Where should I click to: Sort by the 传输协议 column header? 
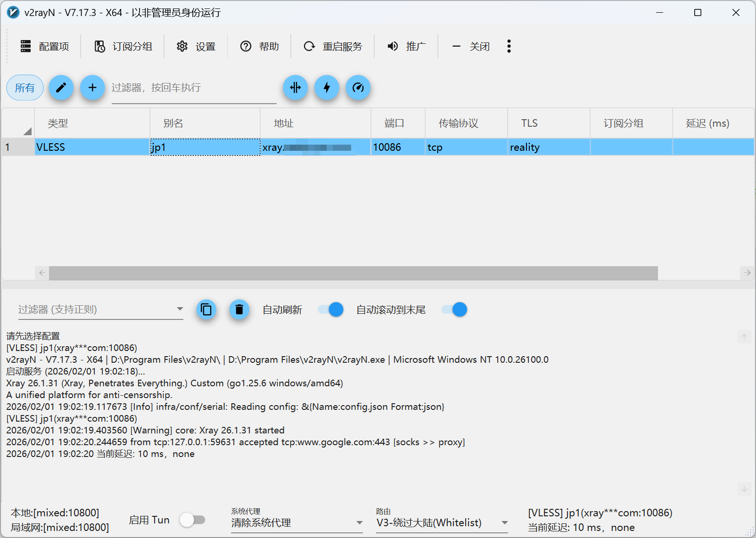click(467, 123)
